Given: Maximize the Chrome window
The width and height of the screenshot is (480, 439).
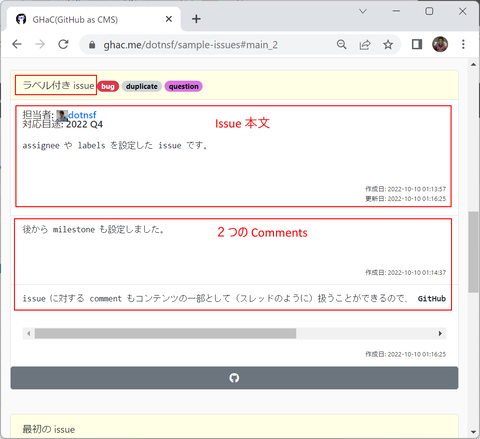Looking at the screenshot, I should coord(429,11).
